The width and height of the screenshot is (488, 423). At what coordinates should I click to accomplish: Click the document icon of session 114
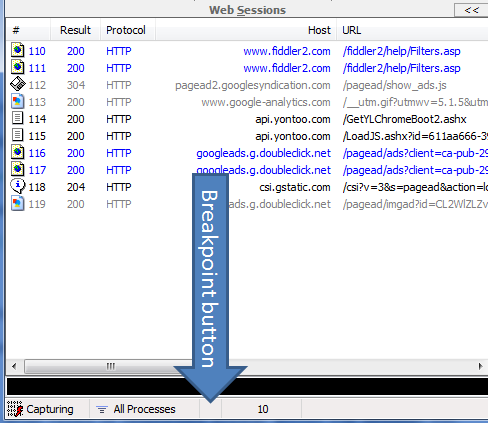[18, 119]
